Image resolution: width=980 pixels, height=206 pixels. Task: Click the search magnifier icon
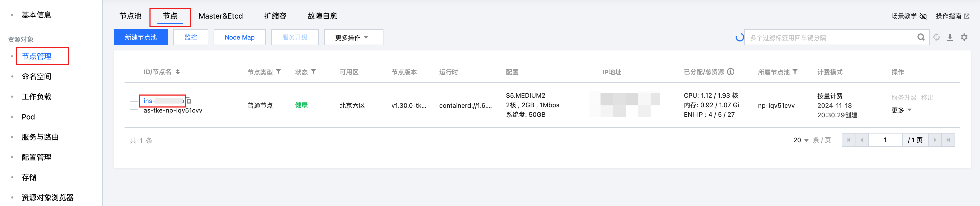[x=921, y=37]
